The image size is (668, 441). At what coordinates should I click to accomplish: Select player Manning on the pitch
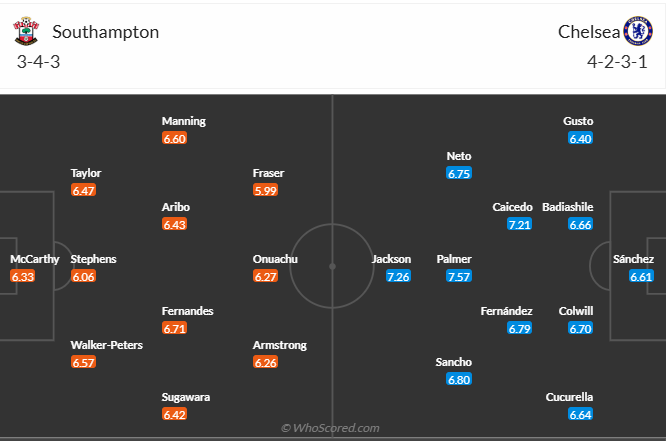[x=184, y=121]
